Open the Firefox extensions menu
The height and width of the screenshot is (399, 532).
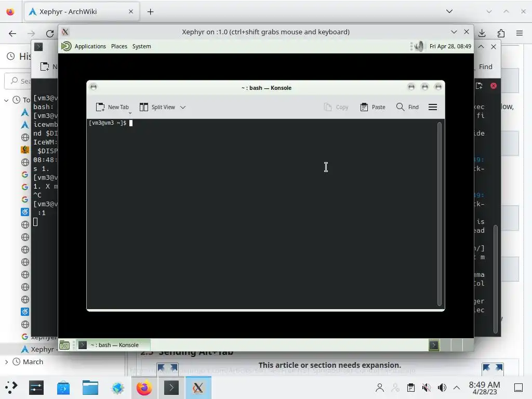pos(501,33)
